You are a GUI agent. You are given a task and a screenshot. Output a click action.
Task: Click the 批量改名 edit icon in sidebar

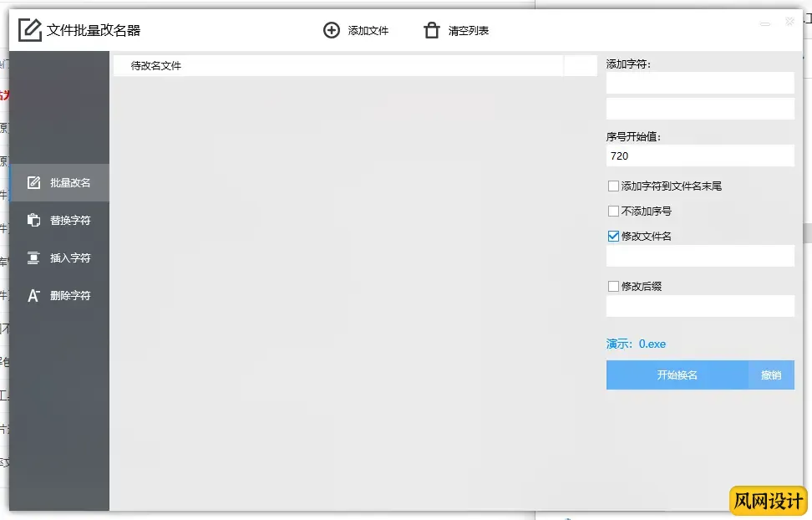pos(33,182)
